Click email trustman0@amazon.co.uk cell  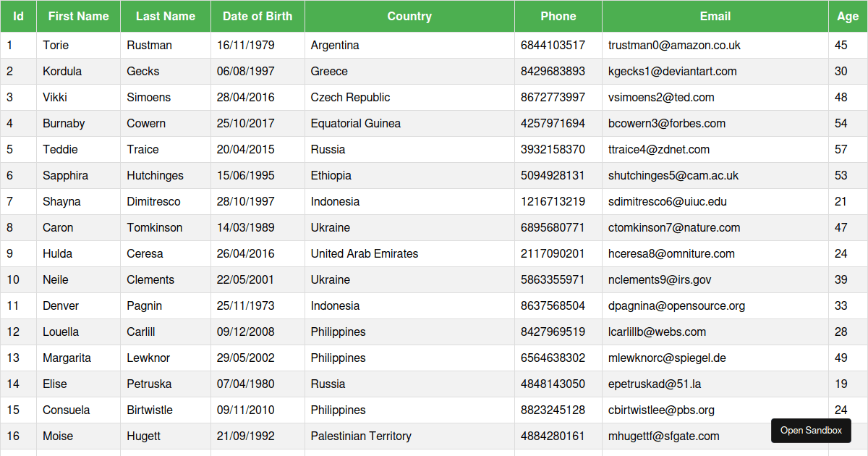(715, 45)
